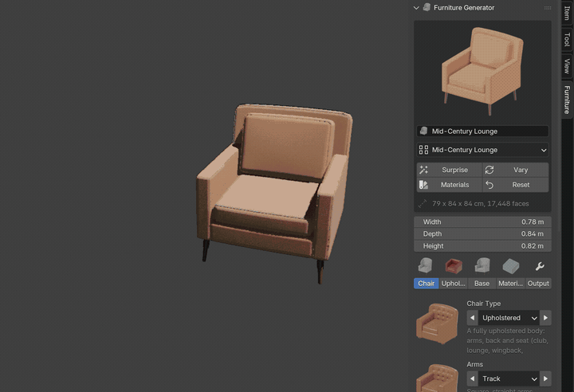Open the Upholstered chair type dropdown

(x=509, y=318)
